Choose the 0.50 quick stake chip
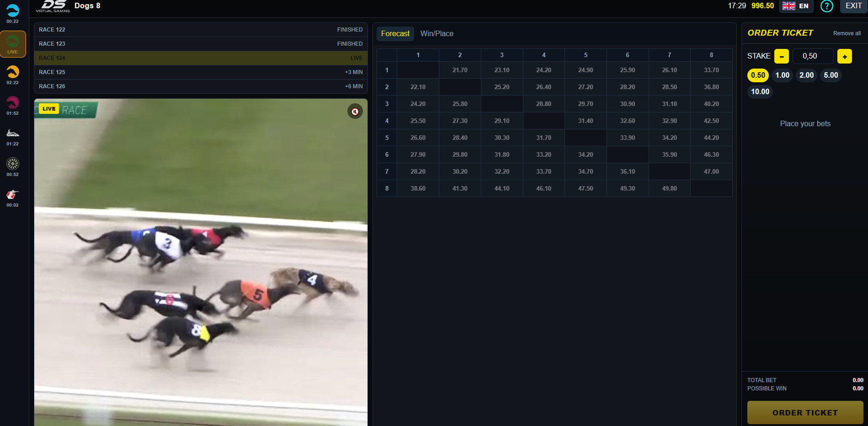This screenshot has width=868, height=426. point(758,75)
